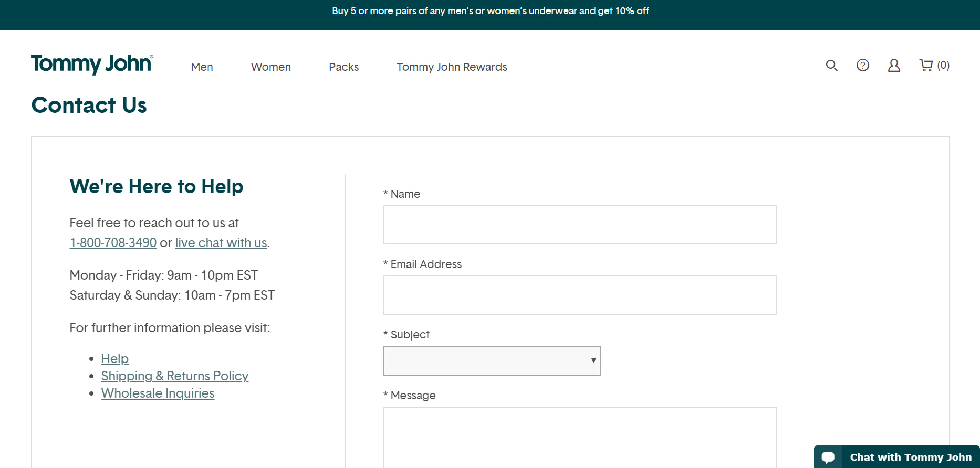Viewport: 980px width, 468px height.
Task: Open the Packs menu
Action: coord(343,67)
